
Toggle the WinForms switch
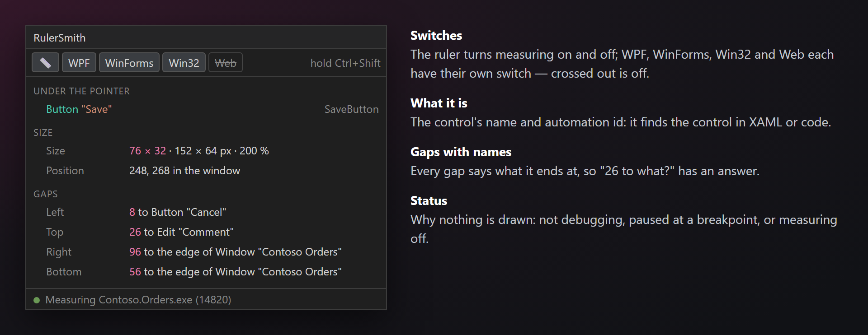coord(129,63)
